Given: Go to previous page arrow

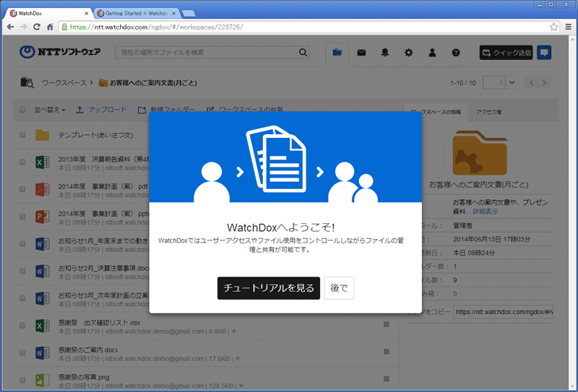Looking at the screenshot, I should click(531, 82).
